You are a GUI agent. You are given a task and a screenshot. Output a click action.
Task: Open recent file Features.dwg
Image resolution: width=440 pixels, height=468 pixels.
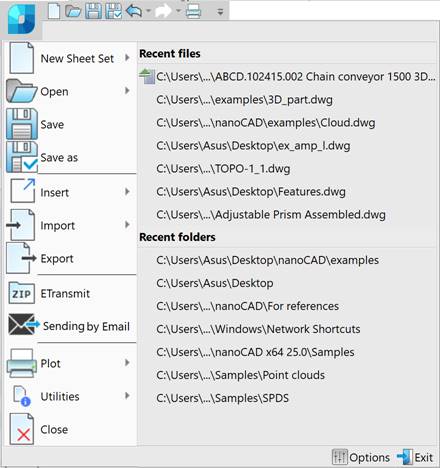251,192
